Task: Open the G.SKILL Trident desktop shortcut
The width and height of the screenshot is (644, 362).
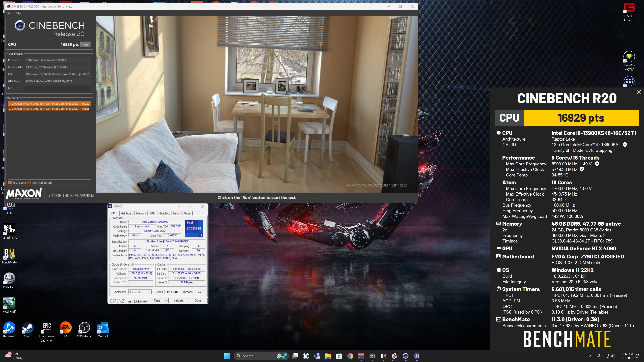Action: 629,12
